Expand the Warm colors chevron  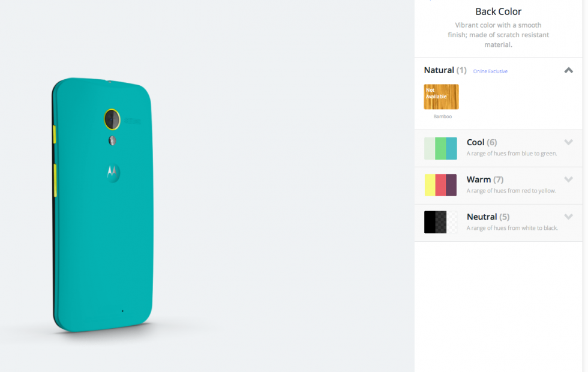click(x=569, y=179)
